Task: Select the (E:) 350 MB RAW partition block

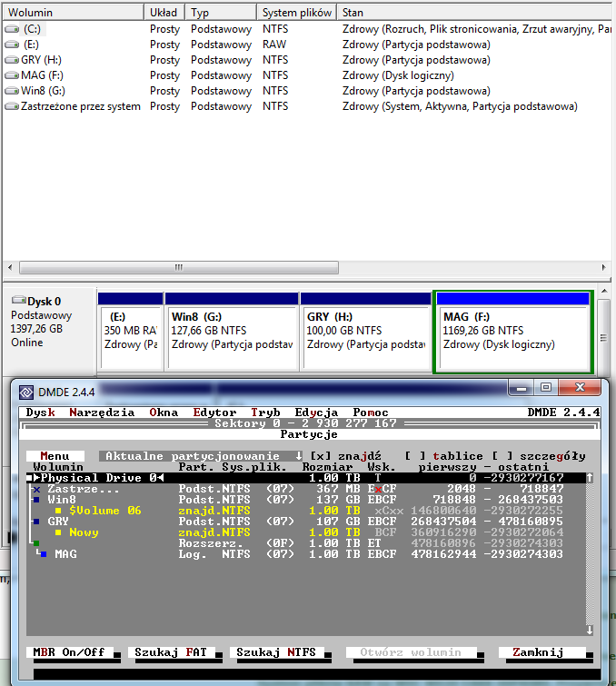Action: (130, 332)
